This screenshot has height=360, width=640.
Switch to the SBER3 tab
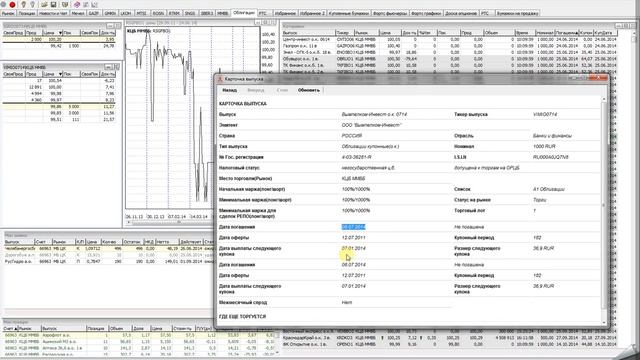[x=207, y=13]
